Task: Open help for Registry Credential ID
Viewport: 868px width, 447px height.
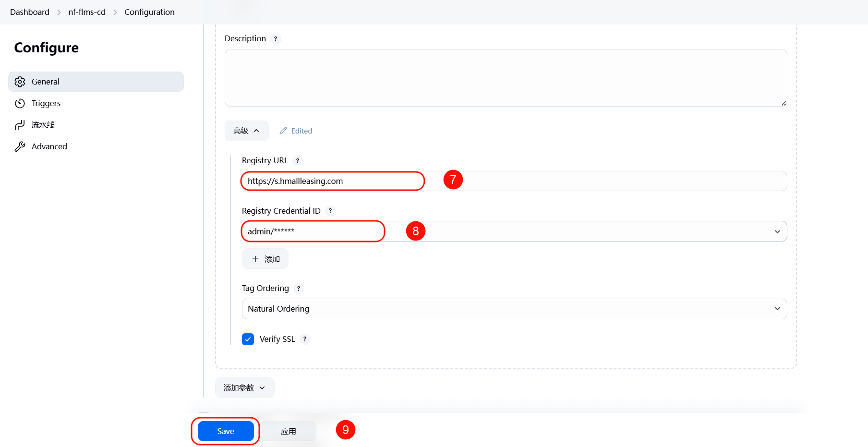Action: pyautogui.click(x=330, y=211)
